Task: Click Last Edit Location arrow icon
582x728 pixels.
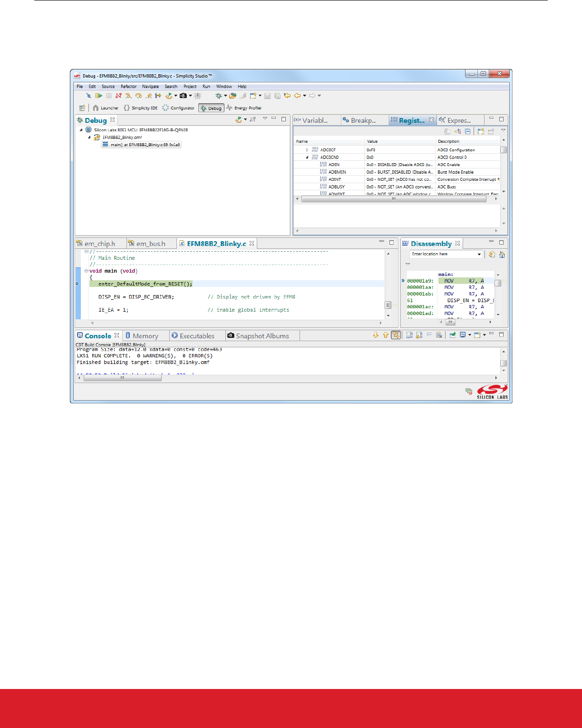Action: (x=287, y=96)
